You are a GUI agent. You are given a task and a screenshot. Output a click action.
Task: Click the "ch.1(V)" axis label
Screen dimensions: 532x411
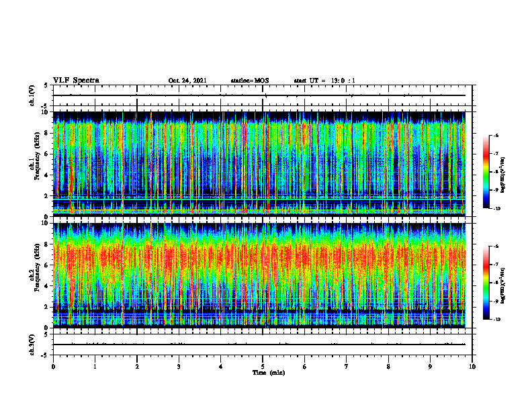point(32,95)
